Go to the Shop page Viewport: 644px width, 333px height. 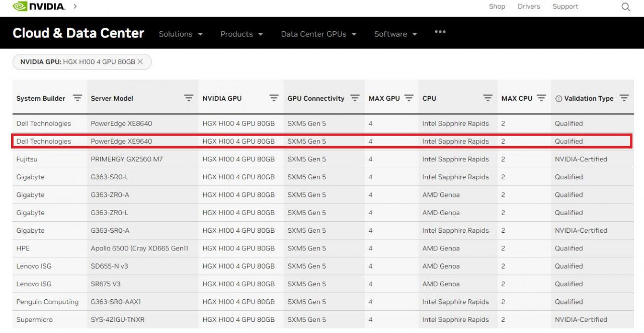[497, 7]
